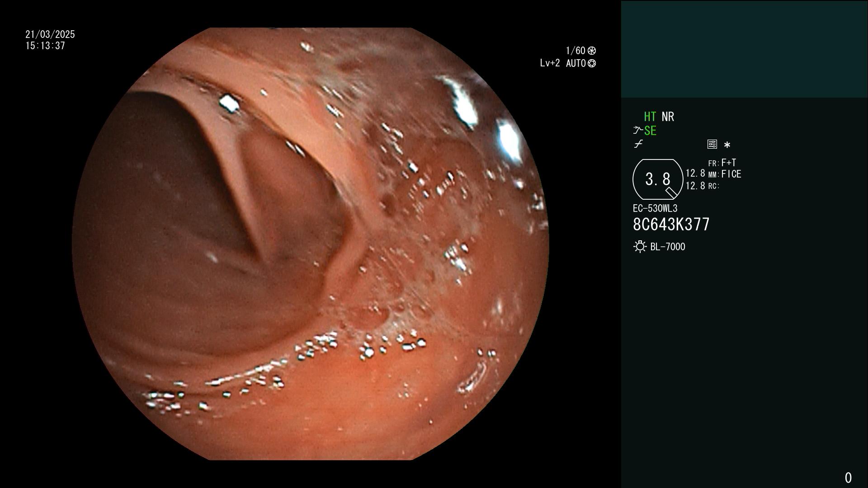Click the structure enhancement curve icon before SE
The image size is (868, 488).
638,131
